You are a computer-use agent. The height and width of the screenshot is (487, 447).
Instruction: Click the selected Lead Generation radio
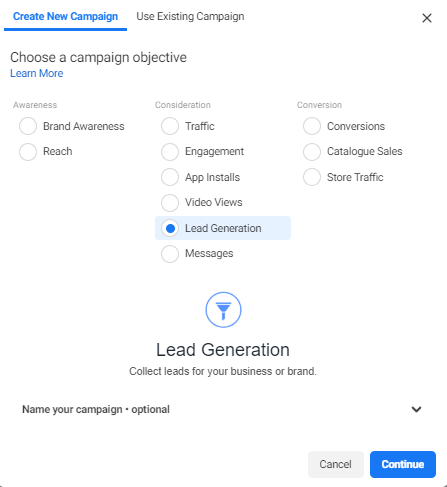pyautogui.click(x=170, y=228)
